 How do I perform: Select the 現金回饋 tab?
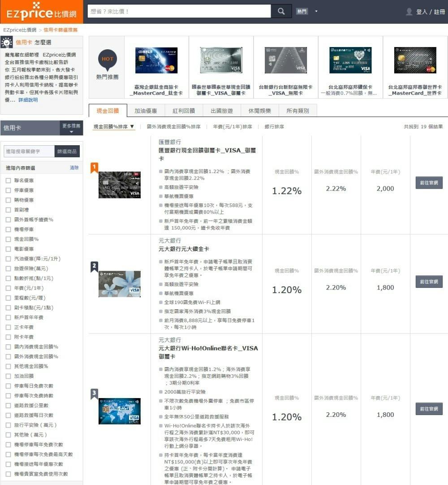[x=108, y=111]
